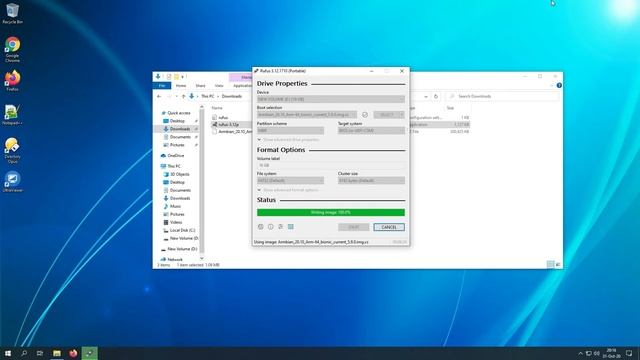Open Firefox from the taskbar

(x=73, y=353)
